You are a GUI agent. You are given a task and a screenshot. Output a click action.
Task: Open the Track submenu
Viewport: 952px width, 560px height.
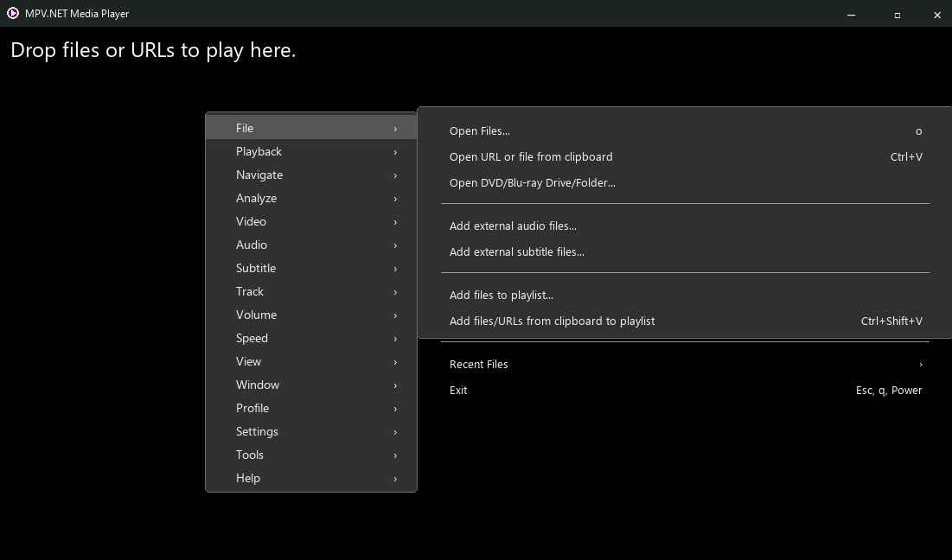click(x=311, y=292)
